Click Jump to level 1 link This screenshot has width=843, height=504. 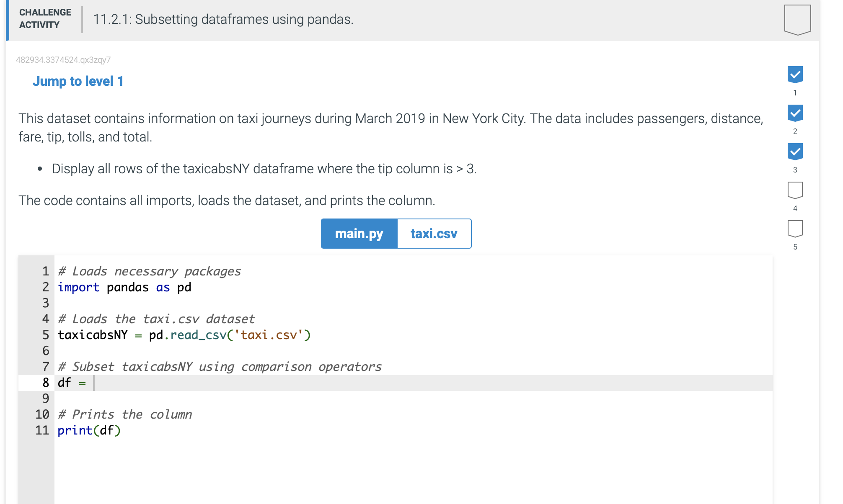(78, 80)
